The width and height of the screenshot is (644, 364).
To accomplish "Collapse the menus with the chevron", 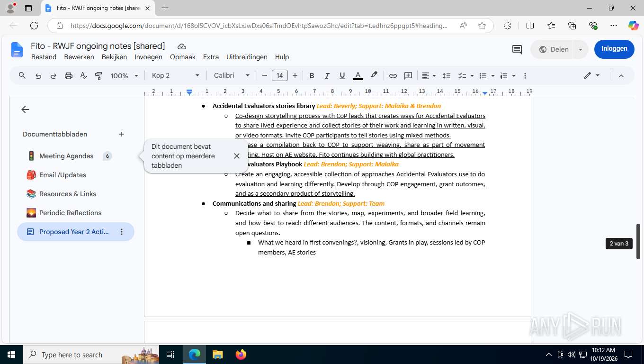I will pos(621,76).
